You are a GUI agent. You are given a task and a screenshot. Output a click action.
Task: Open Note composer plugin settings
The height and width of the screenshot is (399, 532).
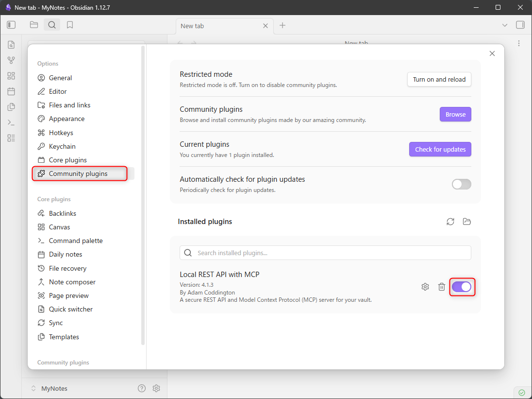(x=83, y=282)
